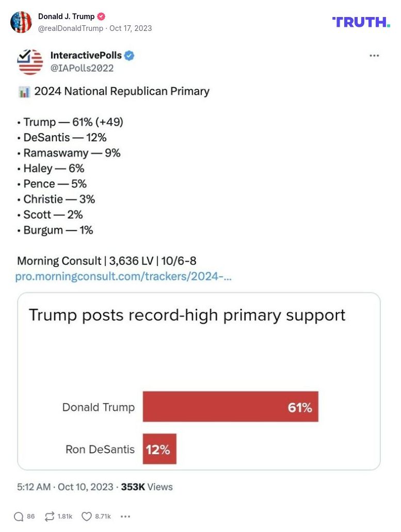Viewport: 401px width, 532px height.
Task: Click Donald J. Trump's verified badge
Action: coord(102,16)
